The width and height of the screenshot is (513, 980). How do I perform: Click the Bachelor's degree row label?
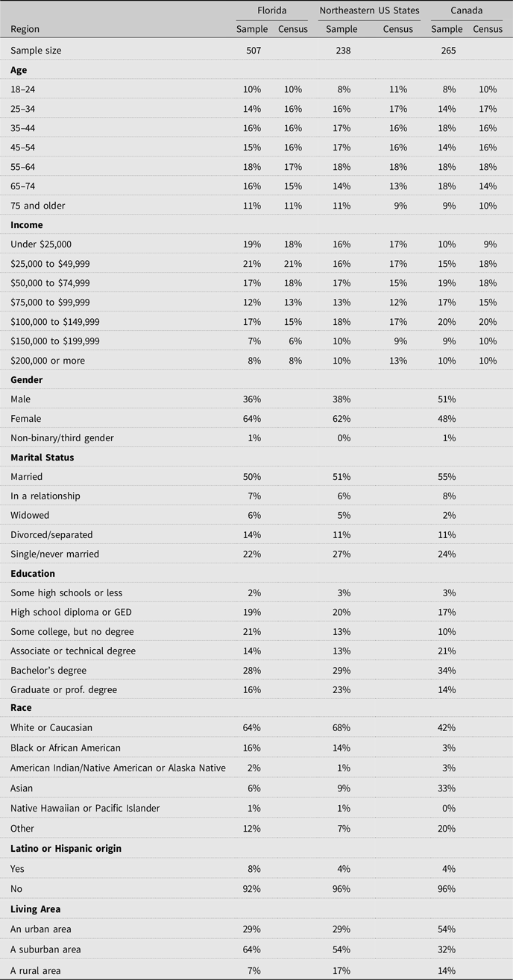pyautogui.click(x=50, y=671)
